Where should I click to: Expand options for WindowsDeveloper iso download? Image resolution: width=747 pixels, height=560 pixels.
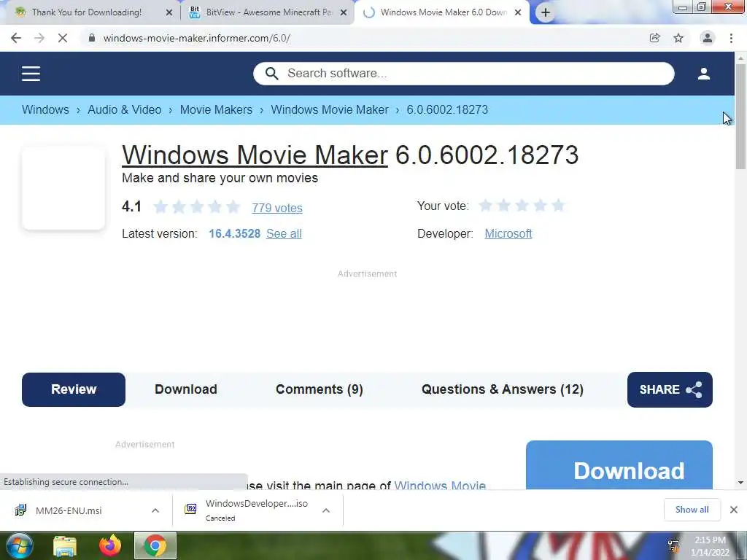326,510
